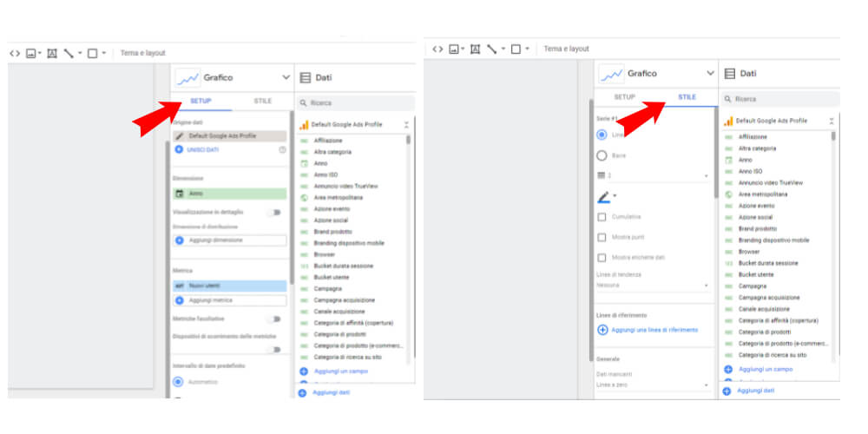This screenshot has height=434, width=868.
Task: Click the Campagna field in right field list
Action: tap(753, 286)
